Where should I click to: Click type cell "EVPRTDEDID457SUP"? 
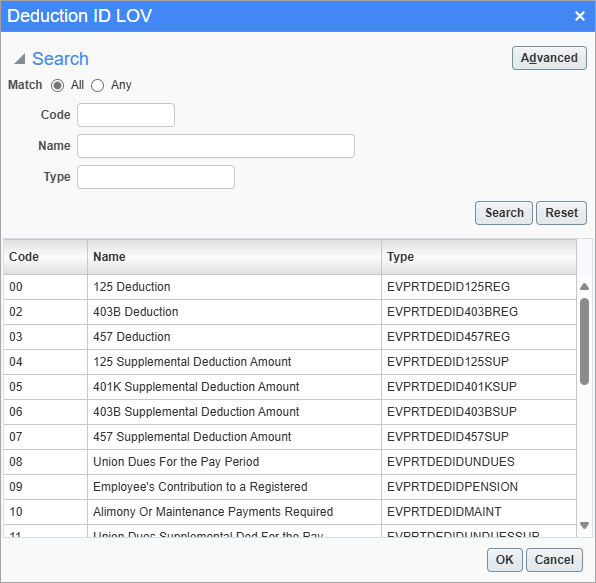pyautogui.click(x=479, y=437)
